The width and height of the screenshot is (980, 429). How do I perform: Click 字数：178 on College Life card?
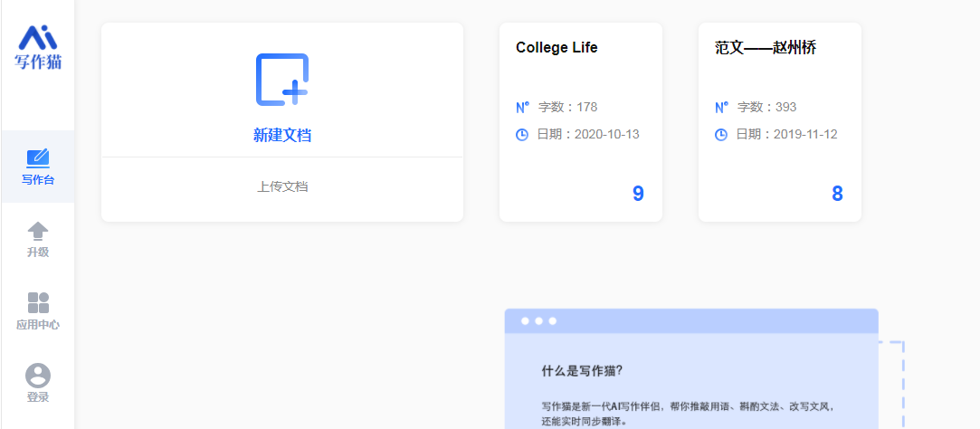click(567, 107)
